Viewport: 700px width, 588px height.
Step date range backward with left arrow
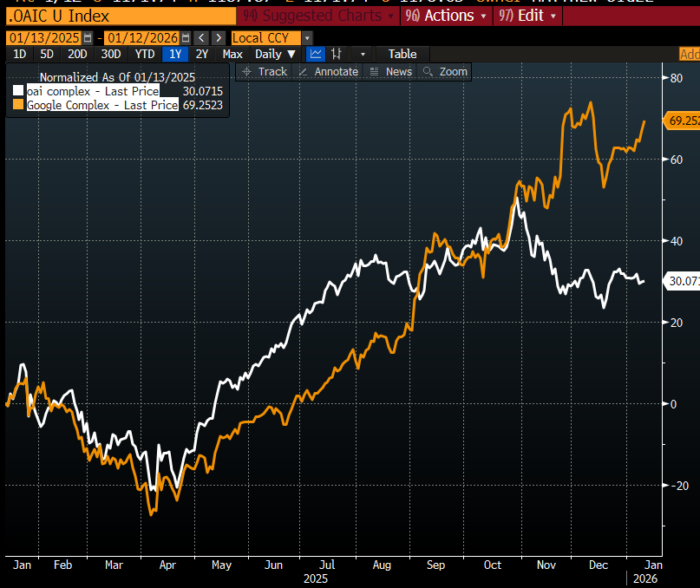(x=201, y=38)
